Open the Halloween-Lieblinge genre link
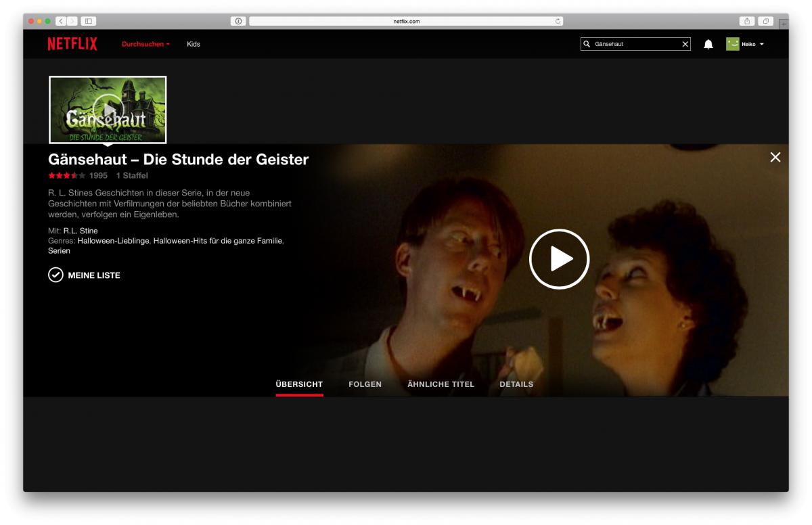 coord(113,240)
